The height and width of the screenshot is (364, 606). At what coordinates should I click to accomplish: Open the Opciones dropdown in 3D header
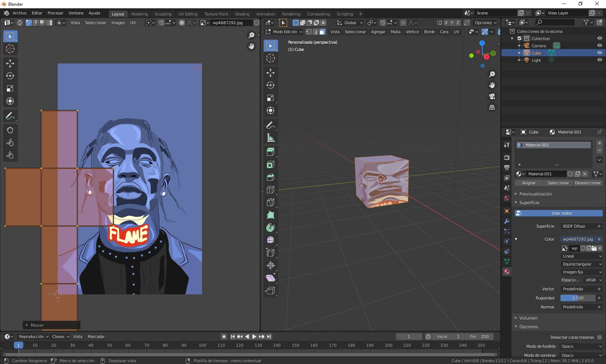[x=486, y=23]
